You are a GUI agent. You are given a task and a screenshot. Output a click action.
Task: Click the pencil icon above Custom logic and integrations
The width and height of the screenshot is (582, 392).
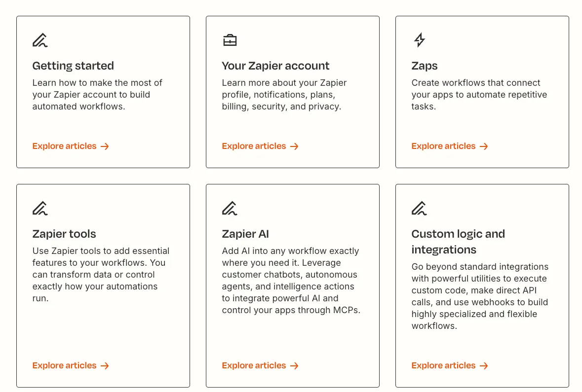point(419,208)
